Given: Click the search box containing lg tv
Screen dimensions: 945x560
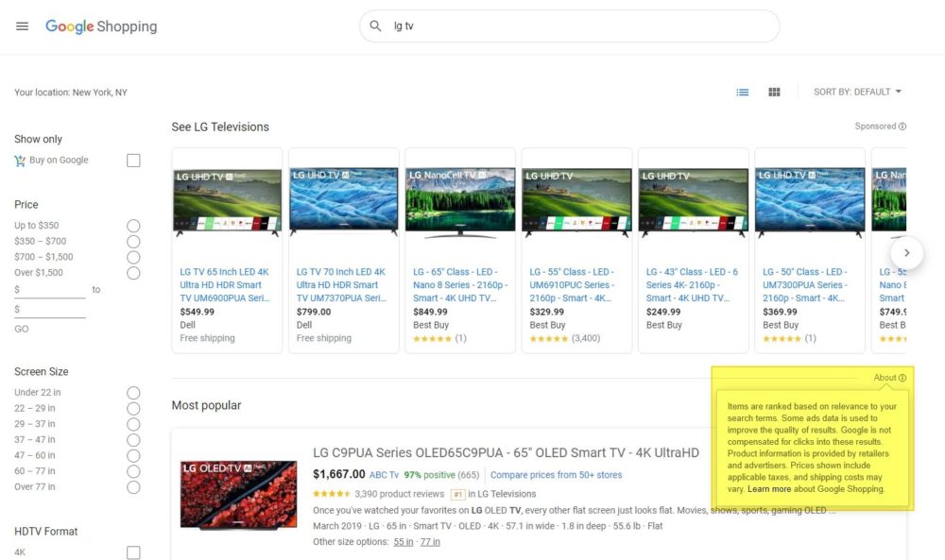Looking at the screenshot, I should [x=570, y=25].
